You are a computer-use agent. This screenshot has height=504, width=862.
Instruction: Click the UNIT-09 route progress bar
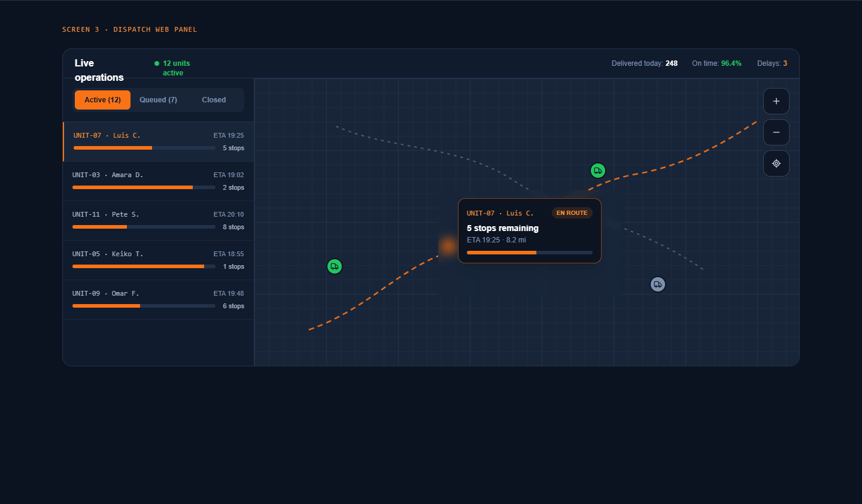tap(144, 306)
